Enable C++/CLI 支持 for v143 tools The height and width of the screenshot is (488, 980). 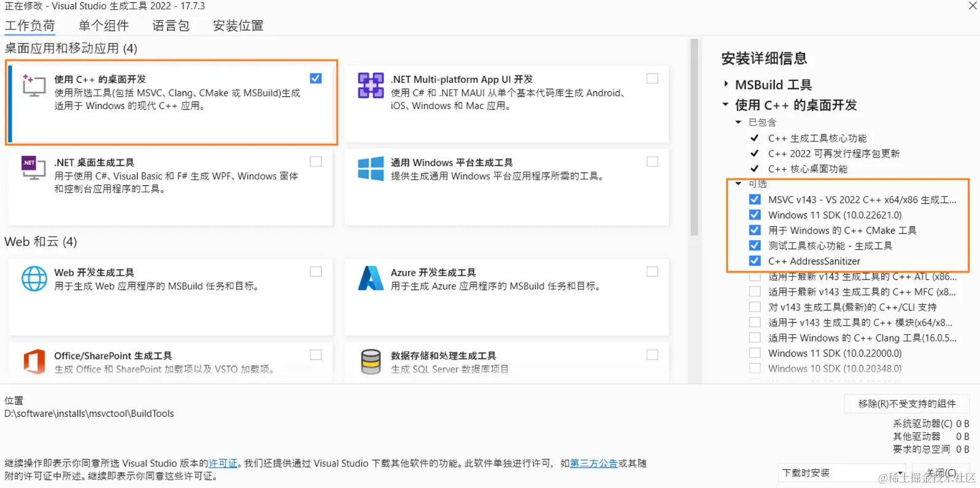pyautogui.click(x=755, y=307)
